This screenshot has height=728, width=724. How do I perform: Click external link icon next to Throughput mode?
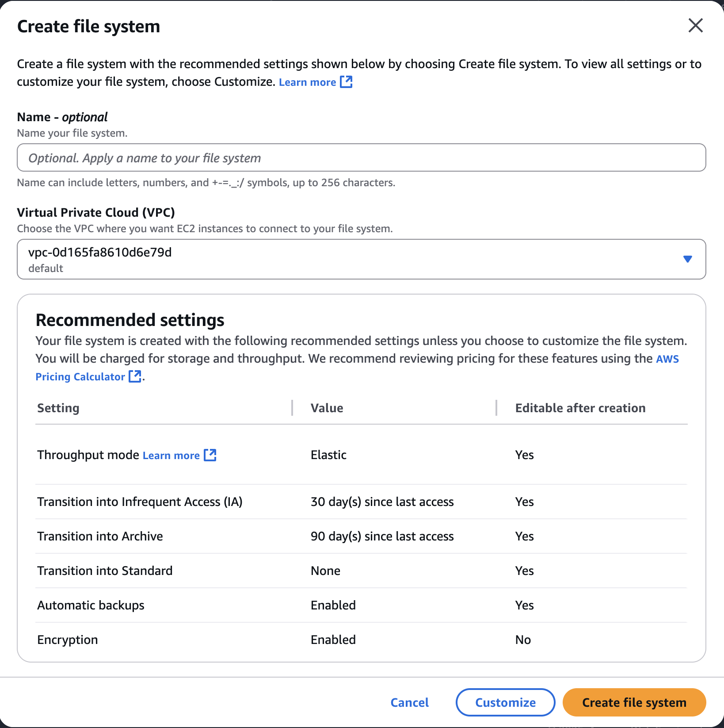210,455
